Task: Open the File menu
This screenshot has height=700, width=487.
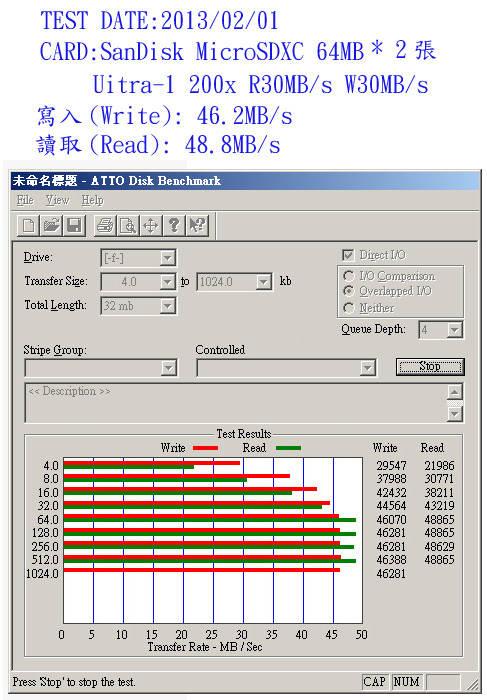Action: [25, 200]
